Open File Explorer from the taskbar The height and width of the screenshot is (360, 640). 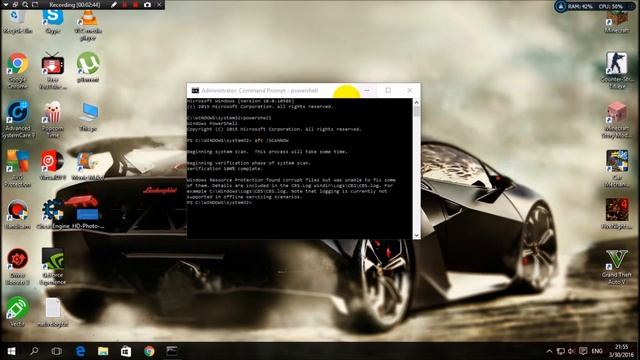point(103,351)
